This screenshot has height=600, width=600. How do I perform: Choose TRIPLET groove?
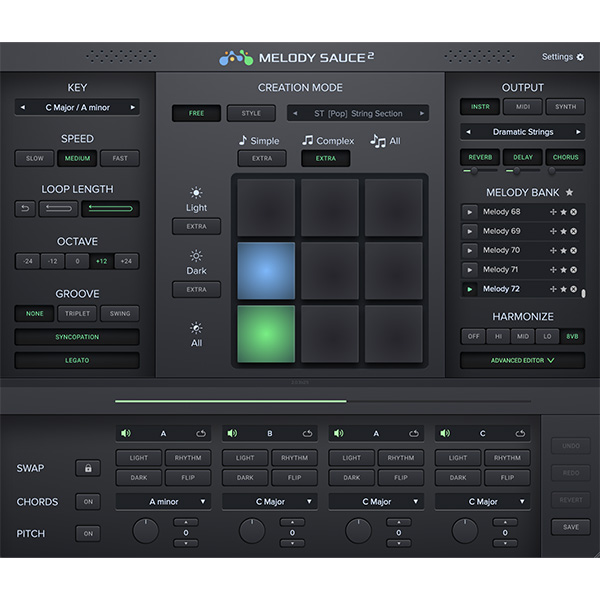coord(77,314)
